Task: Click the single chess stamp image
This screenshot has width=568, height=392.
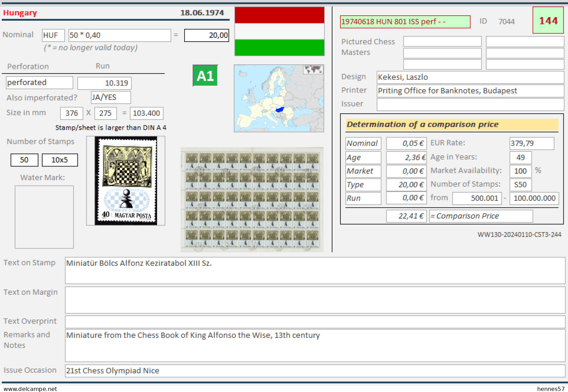Action: coord(126,180)
